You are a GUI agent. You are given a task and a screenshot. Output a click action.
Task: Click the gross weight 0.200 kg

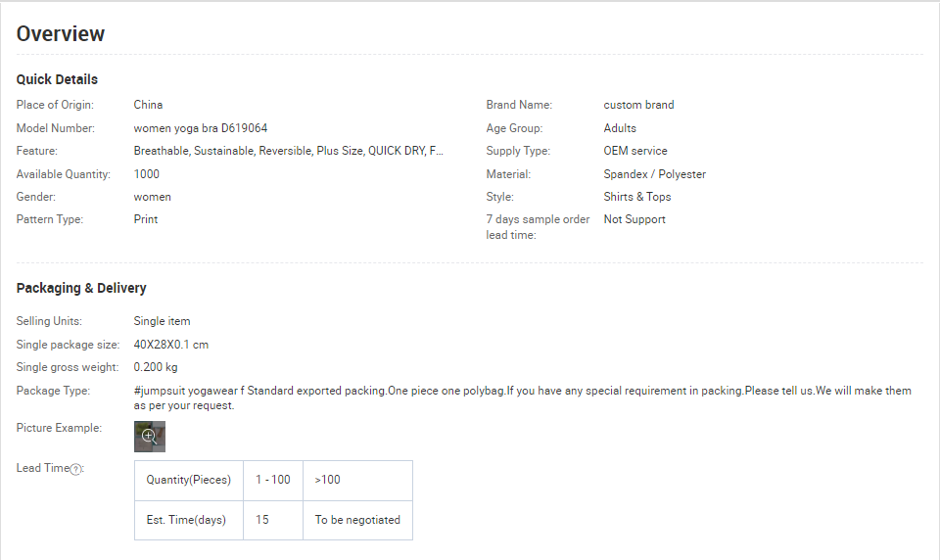point(156,367)
